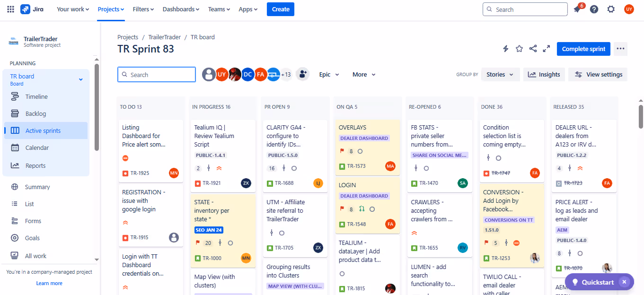This screenshot has width=644, height=295.
Task: Open the Apps dropdown
Action: tap(248, 9)
